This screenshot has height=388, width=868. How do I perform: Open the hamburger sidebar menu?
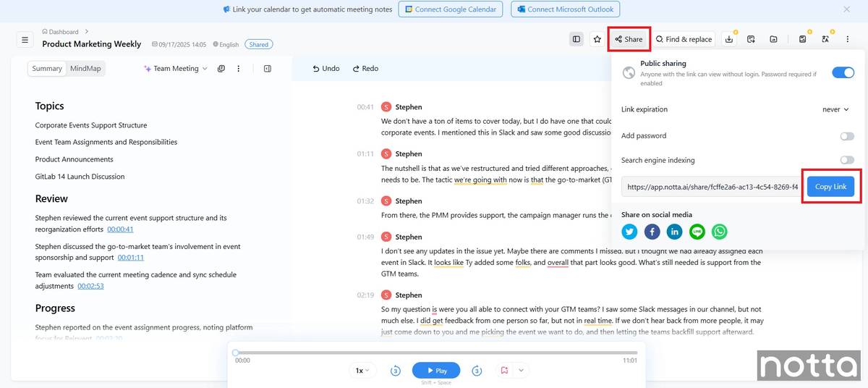click(x=25, y=40)
